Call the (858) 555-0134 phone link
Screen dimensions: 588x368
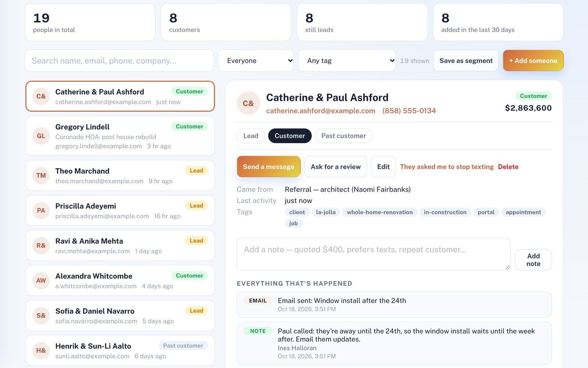click(409, 111)
